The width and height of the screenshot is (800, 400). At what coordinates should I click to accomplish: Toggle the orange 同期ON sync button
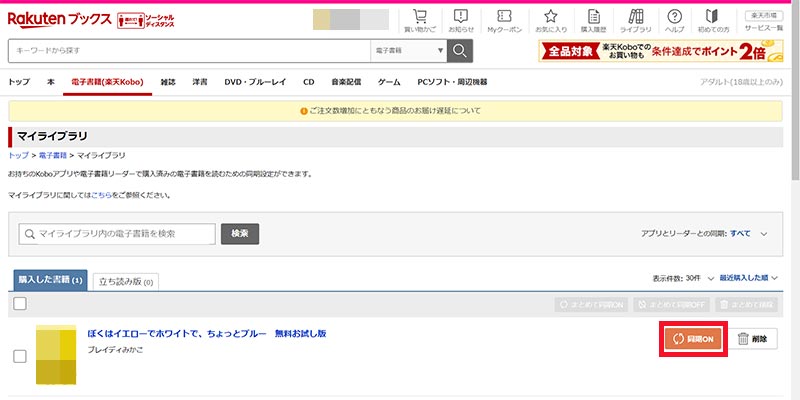point(692,340)
